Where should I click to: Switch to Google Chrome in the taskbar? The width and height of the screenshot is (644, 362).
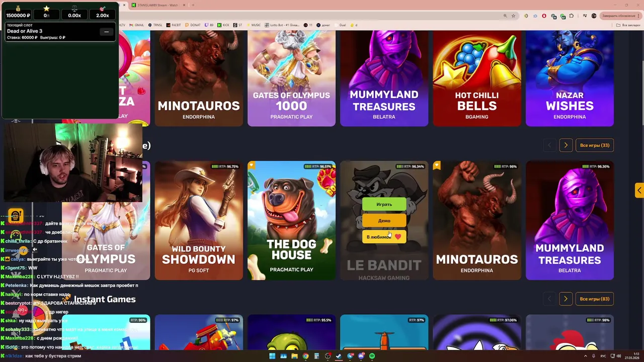click(x=305, y=356)
